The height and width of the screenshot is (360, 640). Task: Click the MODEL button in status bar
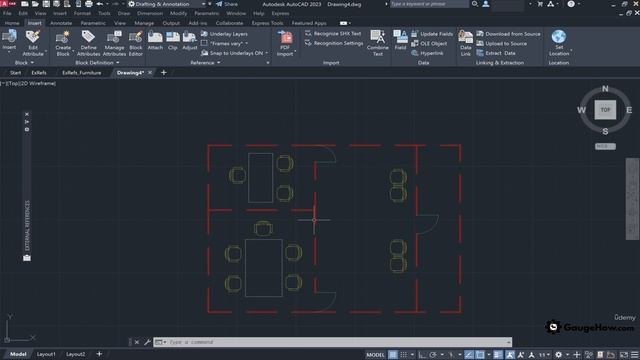pos(375,355)
